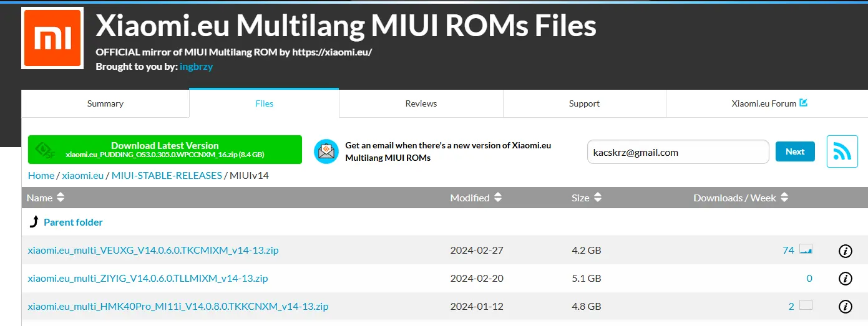This screenshot has height=326, width=868.
Task: Sort file list by Modified date
Action: (475, 198)
